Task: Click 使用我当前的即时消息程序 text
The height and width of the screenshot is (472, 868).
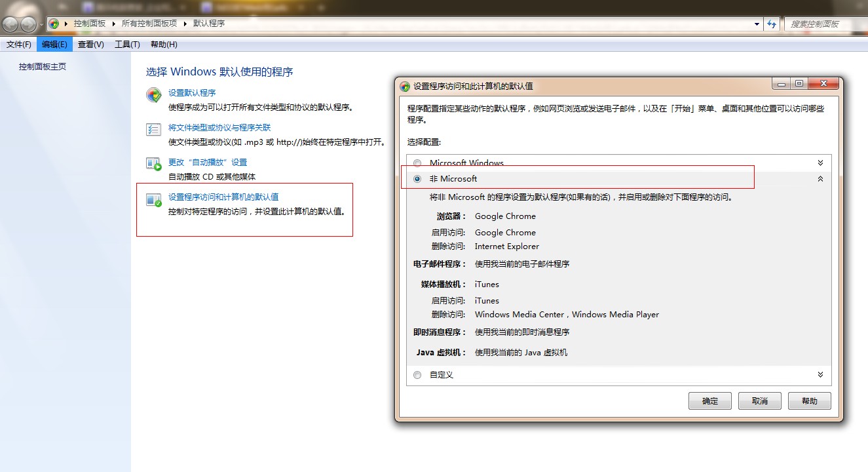Action: coord(522,332)
